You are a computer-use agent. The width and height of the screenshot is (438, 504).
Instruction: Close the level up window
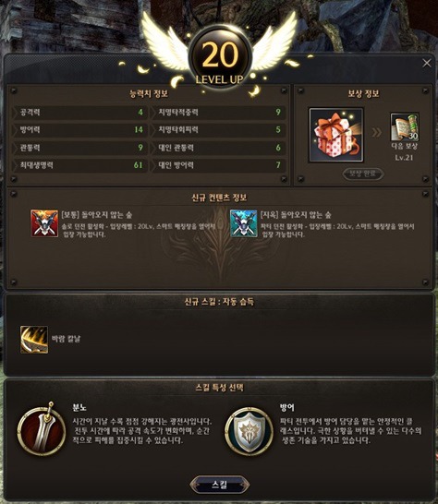(427, 63)
